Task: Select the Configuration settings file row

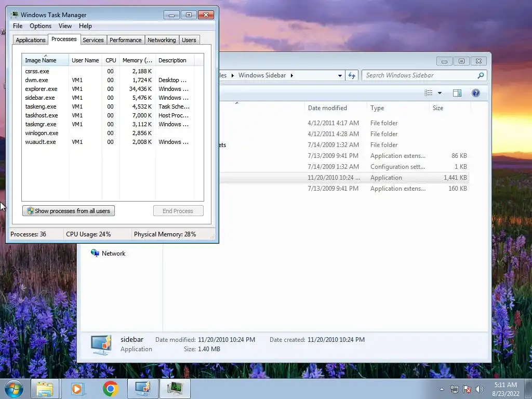Action: point(344,167)
